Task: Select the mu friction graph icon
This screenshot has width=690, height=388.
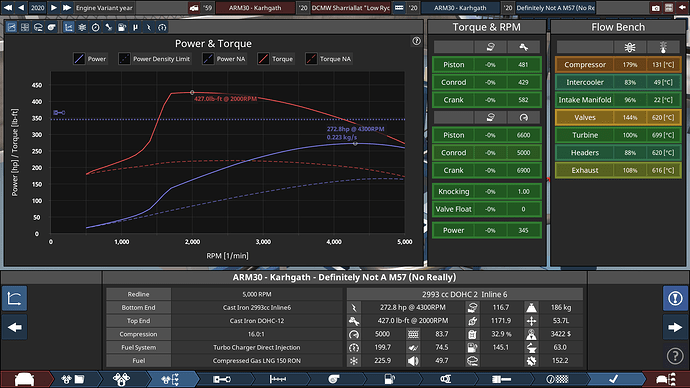Action: pos(136,27)
